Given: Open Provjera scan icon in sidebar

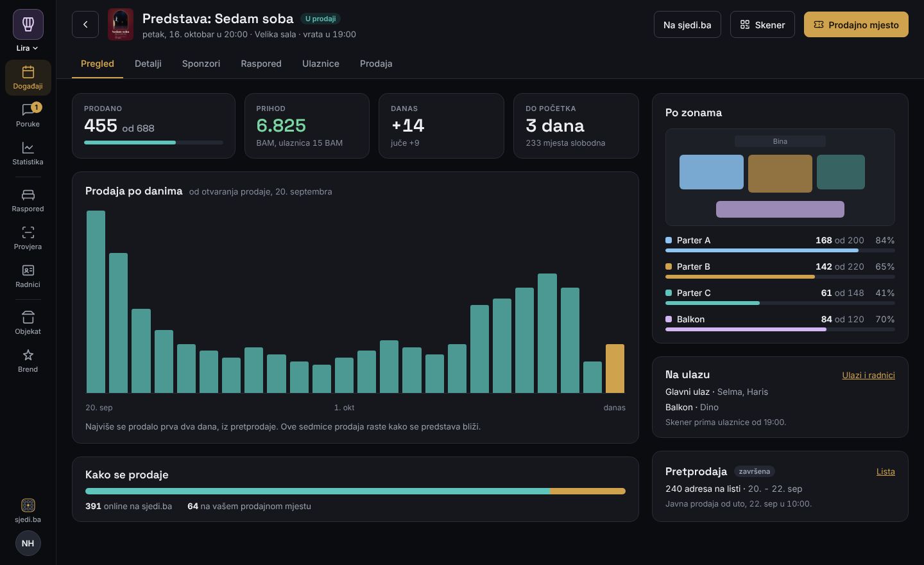Looking at the screenshot, I should (x=28, y=238).
